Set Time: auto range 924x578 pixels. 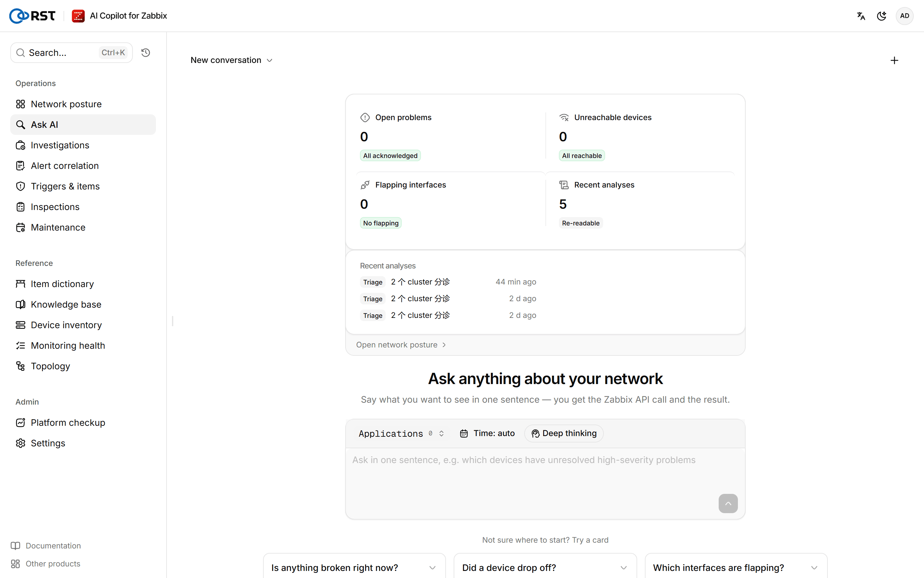487,433
